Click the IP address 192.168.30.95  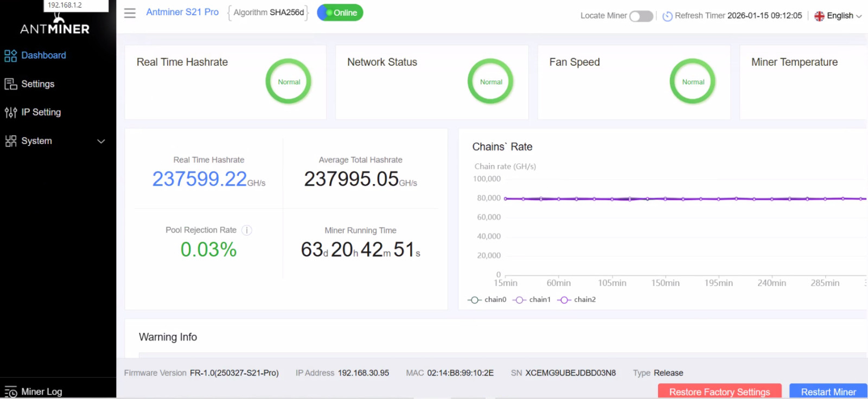[363, 373]
